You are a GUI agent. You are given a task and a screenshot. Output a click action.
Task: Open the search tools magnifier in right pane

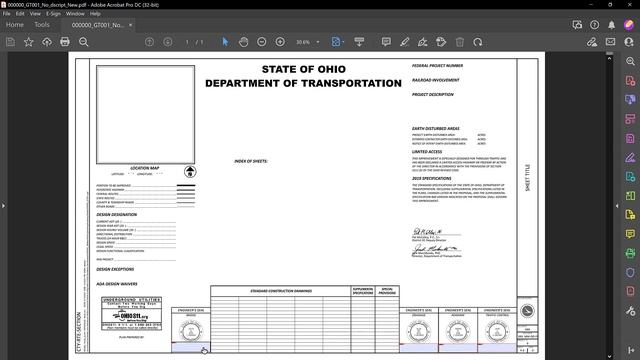[x=630, y=61]
